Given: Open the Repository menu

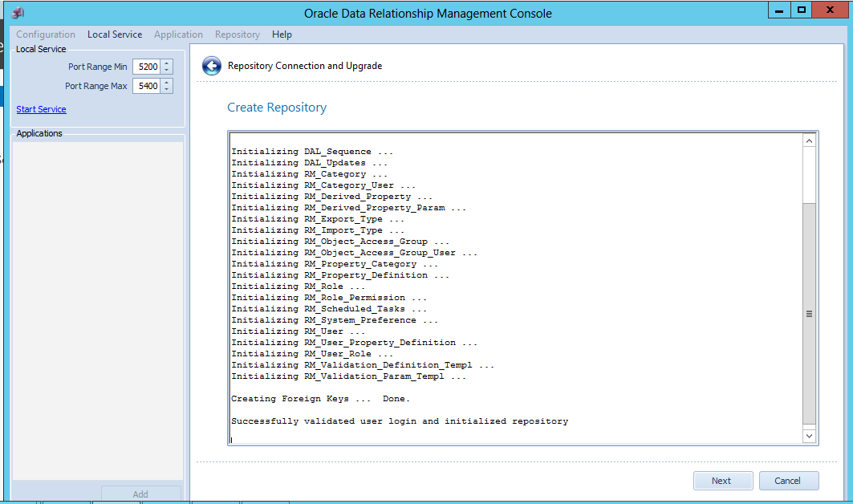Looking at the screenshot, I should tap(238, 35).
